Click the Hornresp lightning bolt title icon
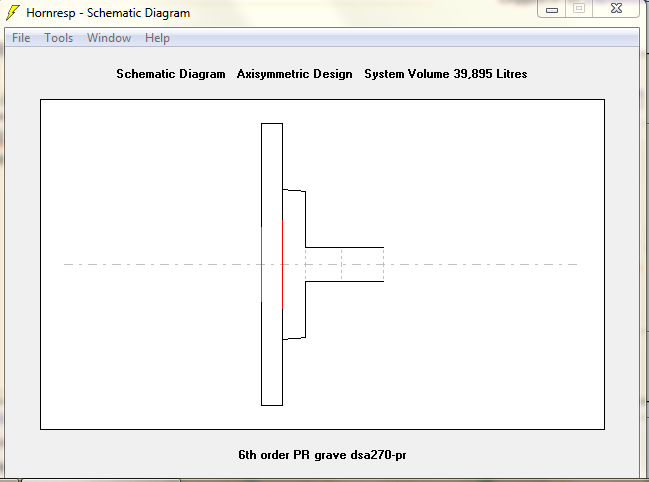Image resolution: width=649 pixels, height=482 pixels. point(13,13)
